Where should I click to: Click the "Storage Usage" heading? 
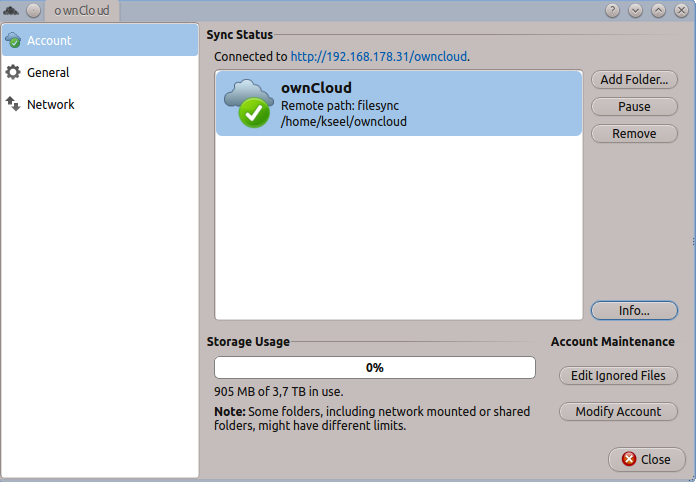pos(248,342)
